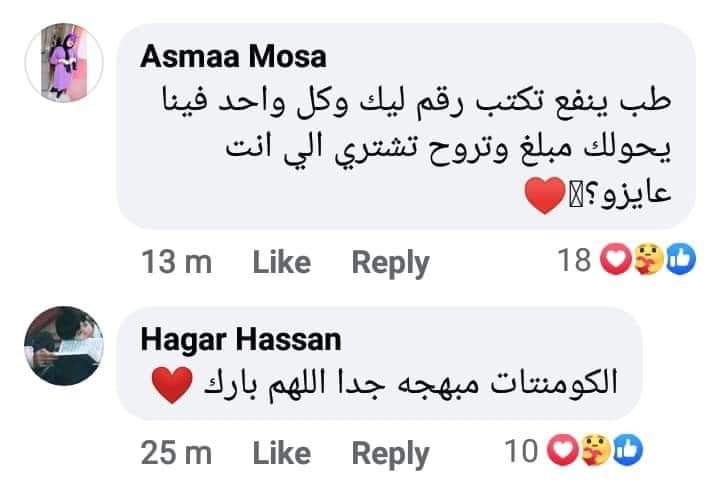Open the 25 m timestamp link

pos(177,453)
